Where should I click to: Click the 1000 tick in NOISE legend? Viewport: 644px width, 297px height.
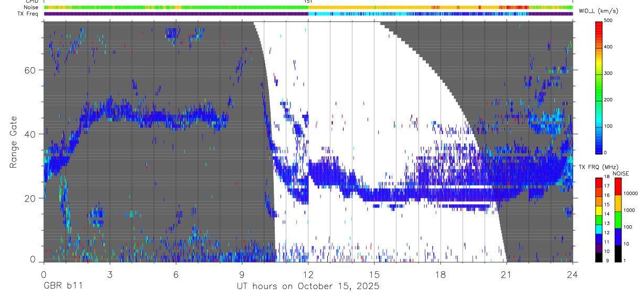(x=629, y=210)
